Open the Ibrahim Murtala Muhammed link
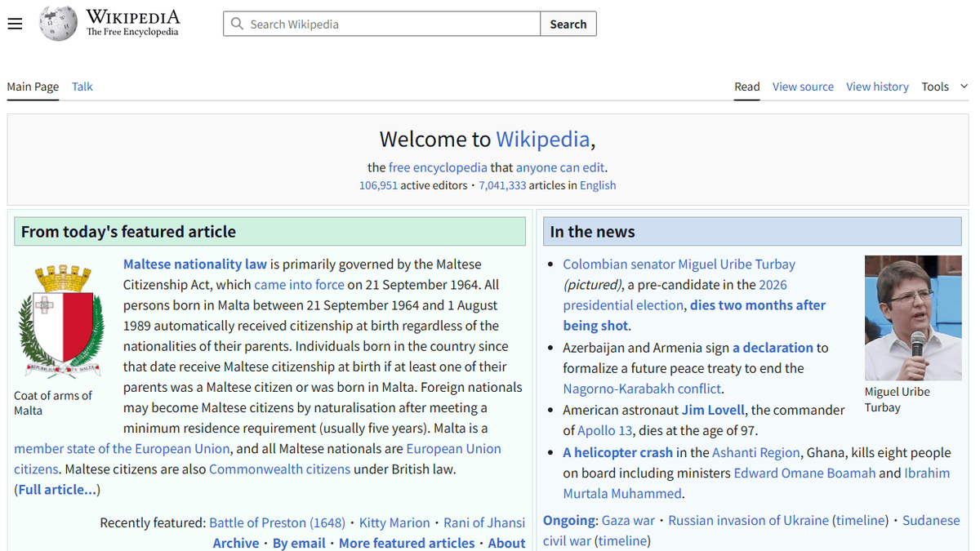 pos(756,482)
